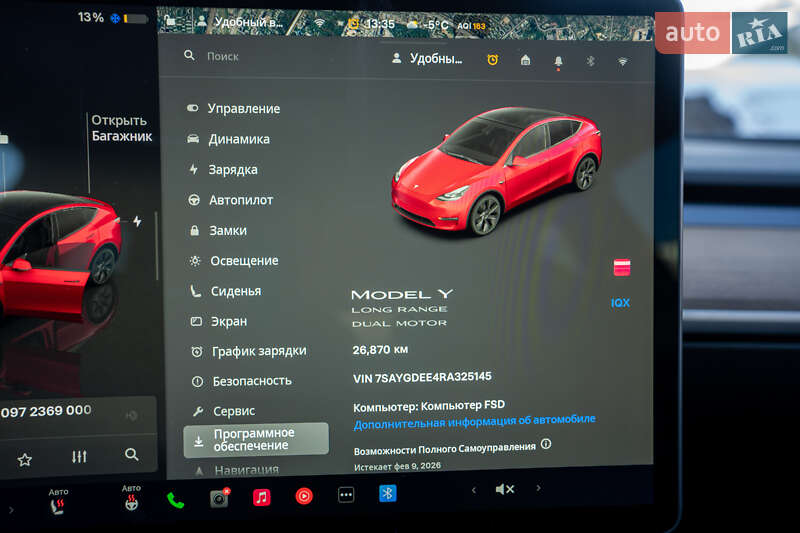Select the Освещение menu item
The height and width of the screenshot is (533, 800).
coord(234,261)
